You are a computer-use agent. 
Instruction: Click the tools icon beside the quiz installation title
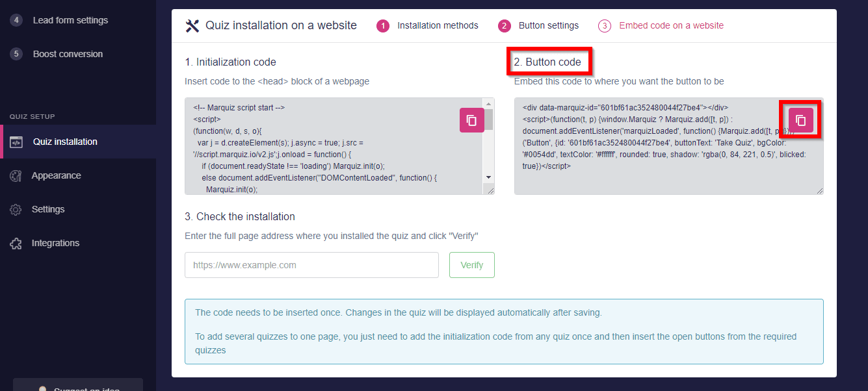coord(192,26)
